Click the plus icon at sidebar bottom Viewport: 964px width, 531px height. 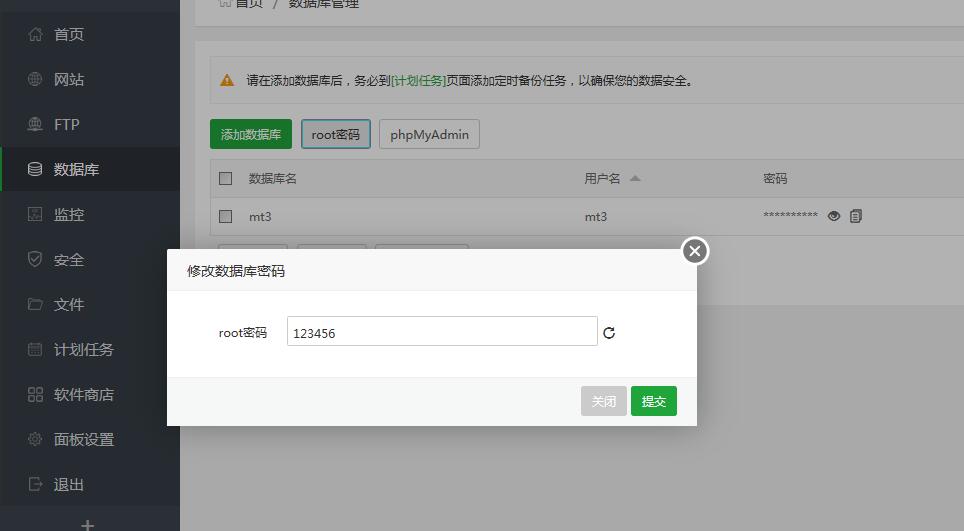click(88, 524)
